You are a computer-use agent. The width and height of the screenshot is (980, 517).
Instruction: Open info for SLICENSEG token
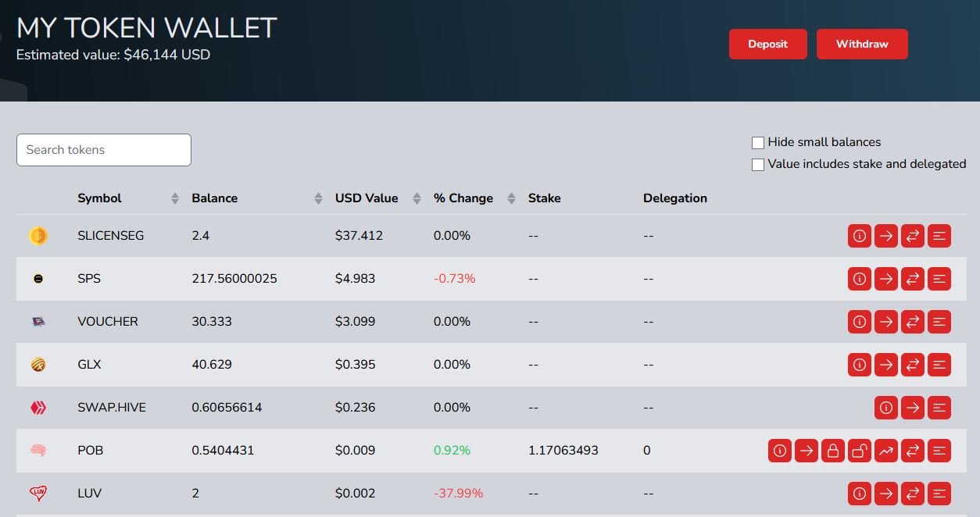click(x=860, y=236)
